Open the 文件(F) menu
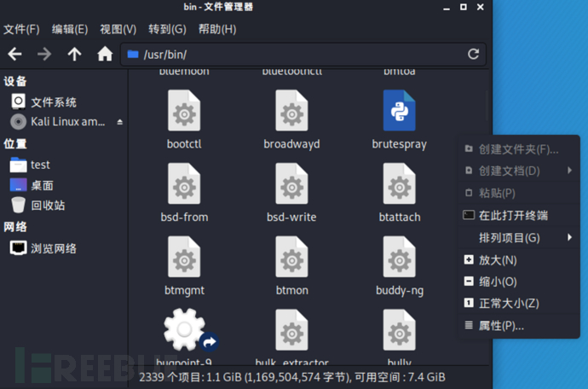This screenshot has height=389, width=588. click(21, 29)
